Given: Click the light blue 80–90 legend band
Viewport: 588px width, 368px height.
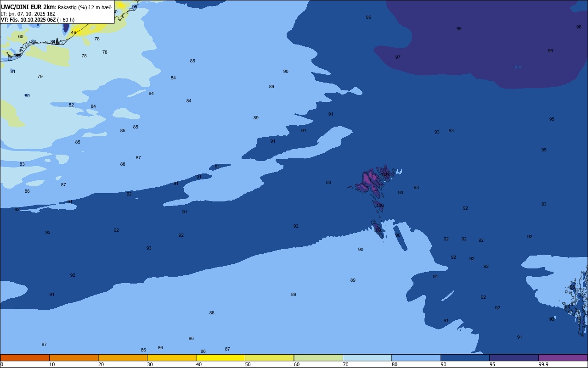Looking at the screenshot, I should [x=416, y=357].
